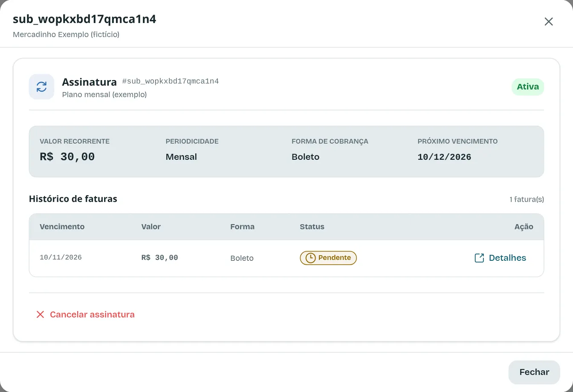The image size is (573, 392).
Task: Click the Vencimento column header
Action: coord(62,227)
